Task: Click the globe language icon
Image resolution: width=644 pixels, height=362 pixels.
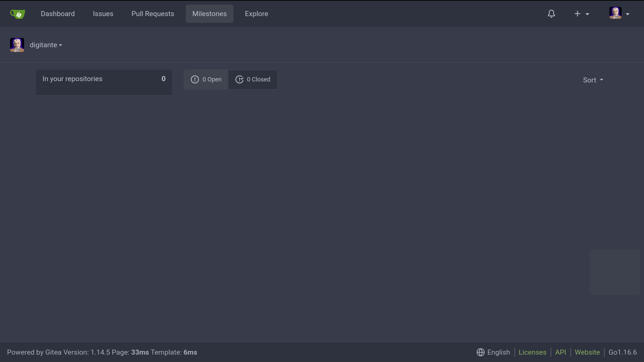Action: [x=480, y=352]
